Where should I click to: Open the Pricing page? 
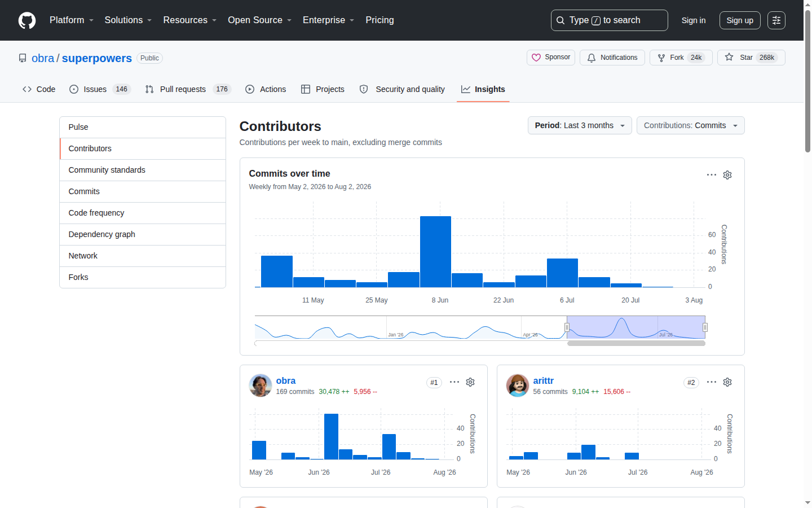coord(380,20)
